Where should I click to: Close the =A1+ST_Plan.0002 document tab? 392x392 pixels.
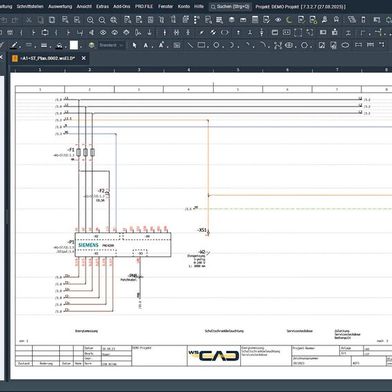click(x=84, y=58)
